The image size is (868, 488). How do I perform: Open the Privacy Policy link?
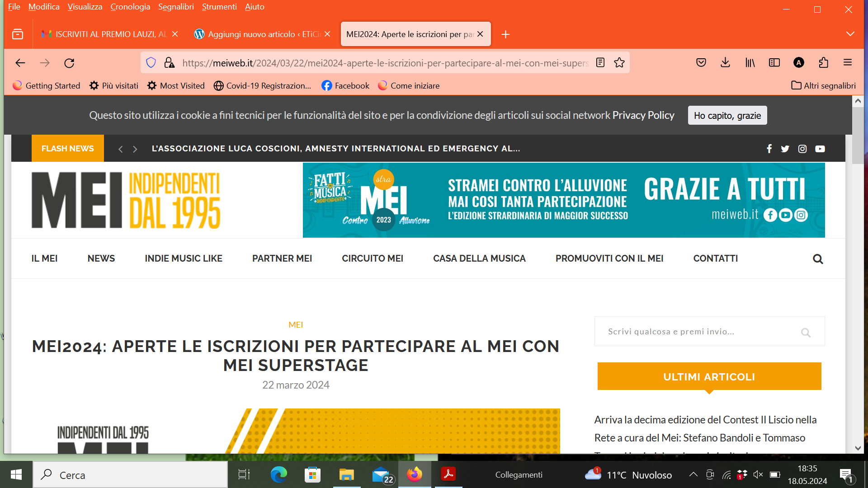pos(643,115)
